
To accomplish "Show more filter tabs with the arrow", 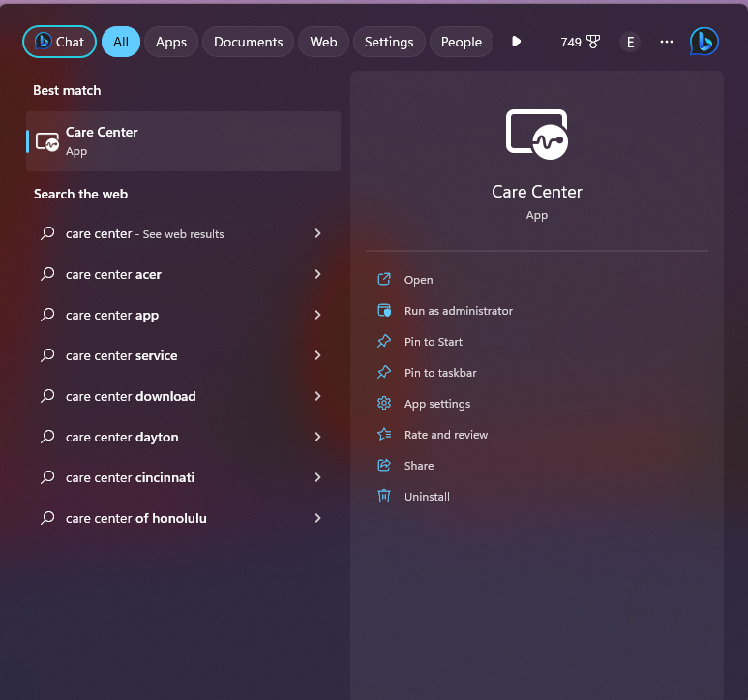I will [x=516, y=42].
